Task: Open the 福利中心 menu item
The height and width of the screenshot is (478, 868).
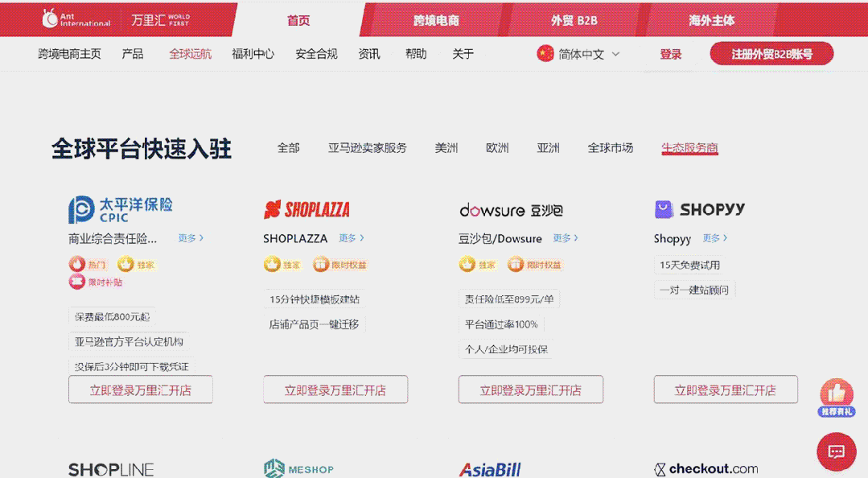Action: [253, 54]
